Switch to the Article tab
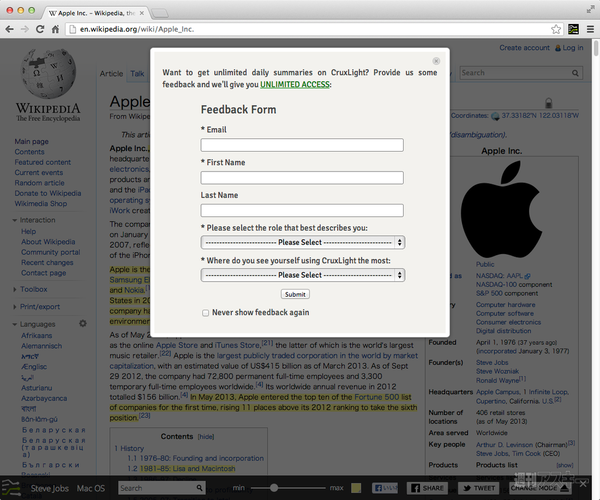The width and height of the screenshot is (600, 500). point(111,73)
